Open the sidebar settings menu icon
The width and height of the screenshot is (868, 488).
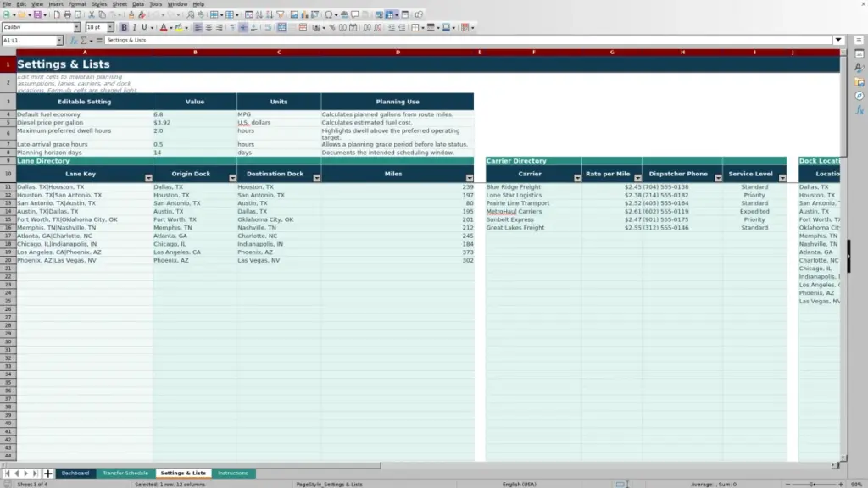pos(860,40)
